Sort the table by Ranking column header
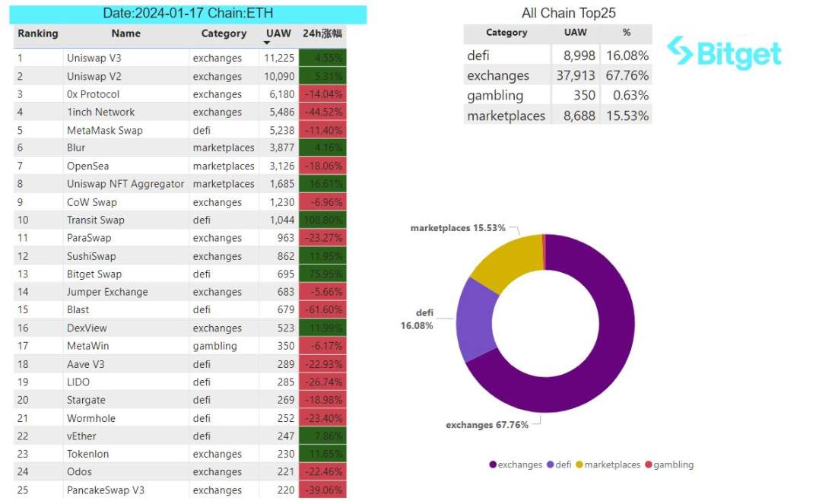Image resolution: width=816 pixels, height=504 pixels. [x=38, y=33]
